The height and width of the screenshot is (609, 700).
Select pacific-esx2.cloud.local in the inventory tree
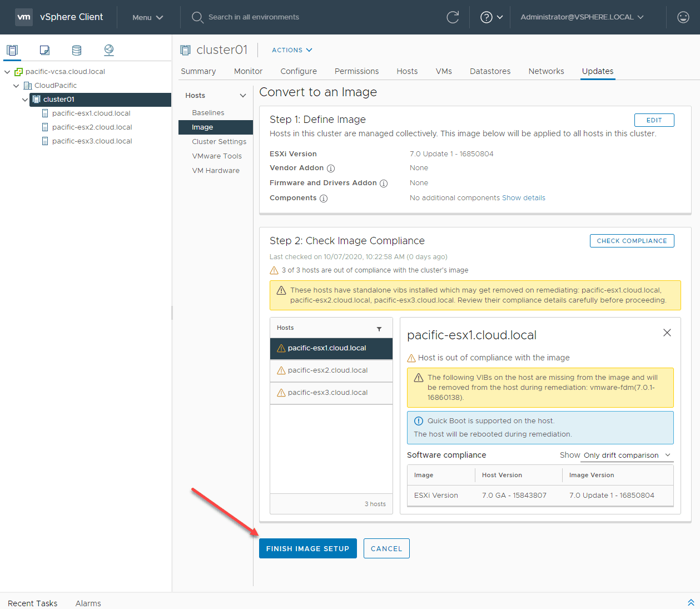[x=92, y=127]
